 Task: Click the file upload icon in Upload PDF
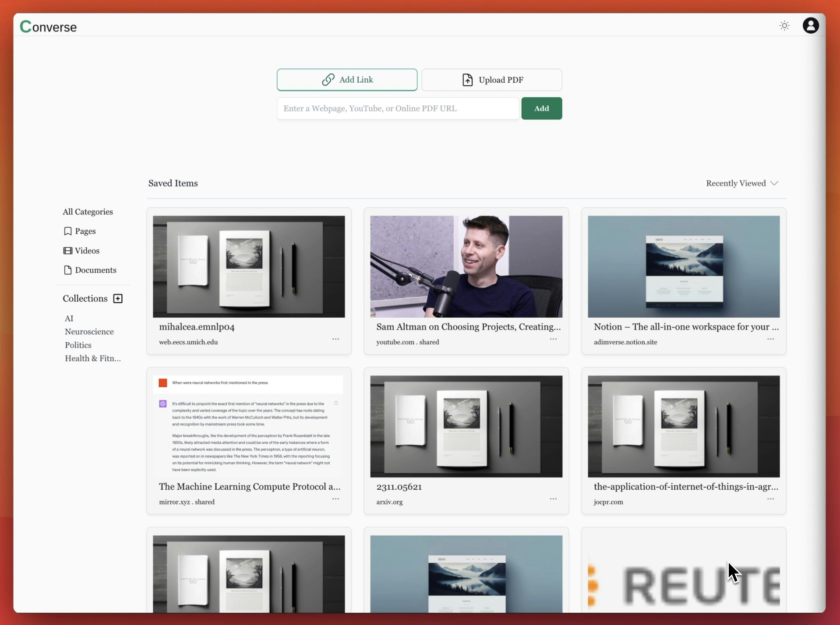pos(467,80)
